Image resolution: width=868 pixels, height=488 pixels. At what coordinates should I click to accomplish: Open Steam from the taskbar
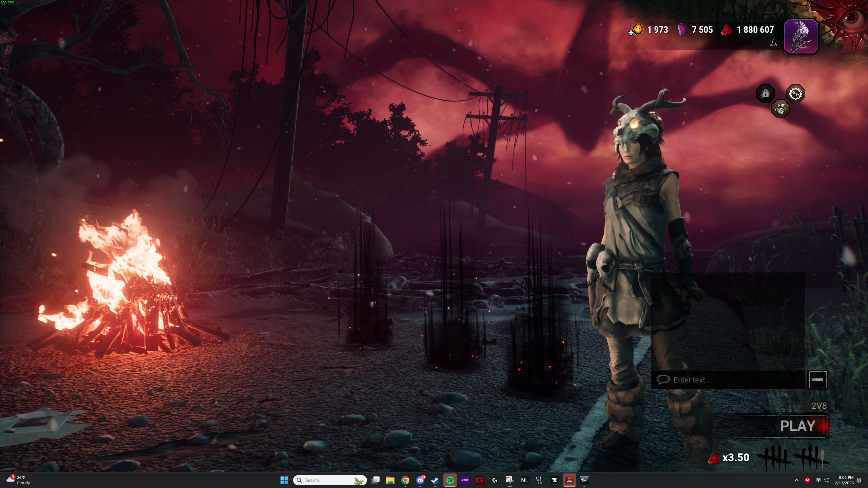pyautogui.click(x=435, y=480)
